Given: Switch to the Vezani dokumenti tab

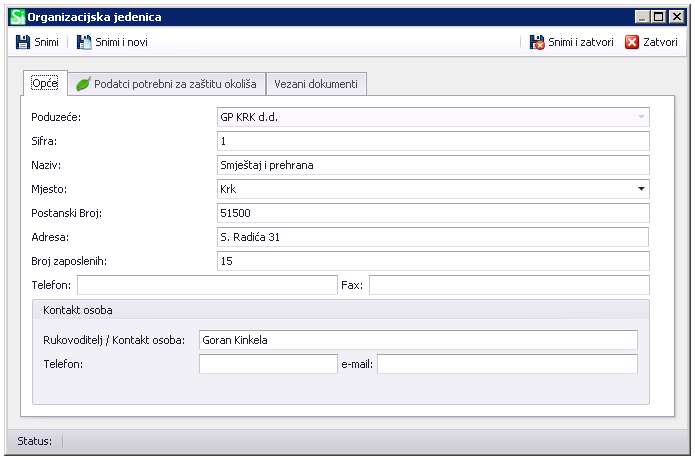Looking at the screenshot, I should click(x=315, y=84).
